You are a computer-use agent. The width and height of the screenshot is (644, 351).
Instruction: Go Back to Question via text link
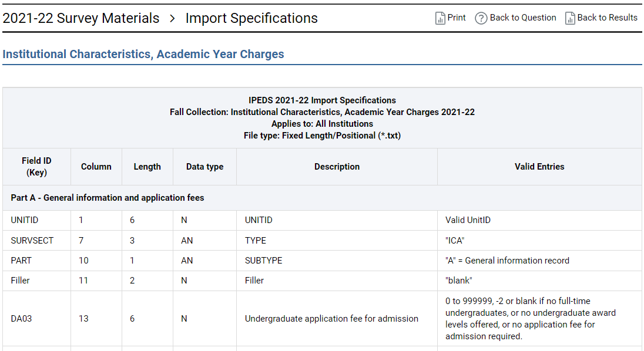click(x=523, y=18)
